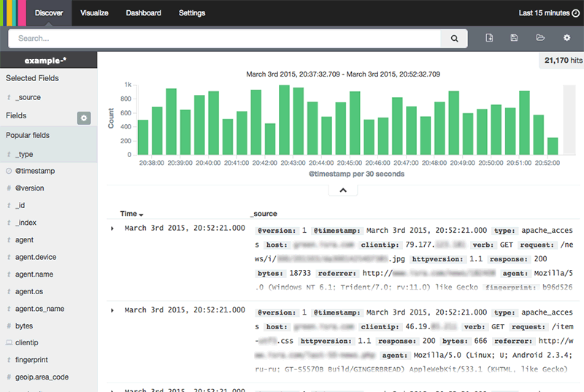This screenshot has width=584, height=392.
Task: Run the query with the magnifier button
Action: tap(454, 39)
